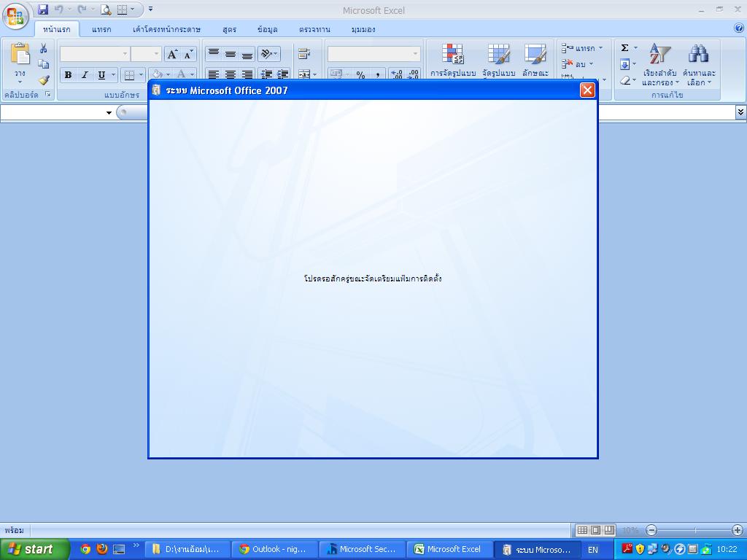Image resolution: width=747 pixels, height=560 pixels.
Task: Click the Format as Table icon
Action: pyautogui.click(x=498, y=54)
